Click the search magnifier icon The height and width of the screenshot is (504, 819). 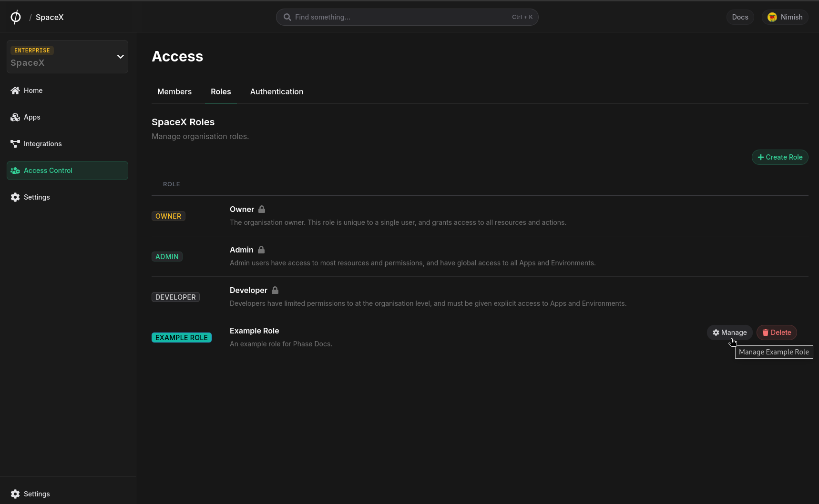[287, 17]
